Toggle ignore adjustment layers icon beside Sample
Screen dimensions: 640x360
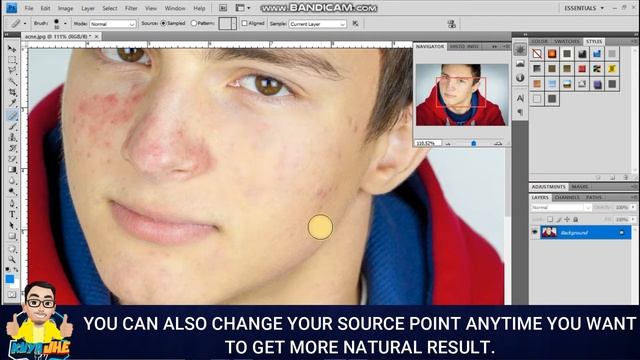pyautogui.click(x=356, y=24)
